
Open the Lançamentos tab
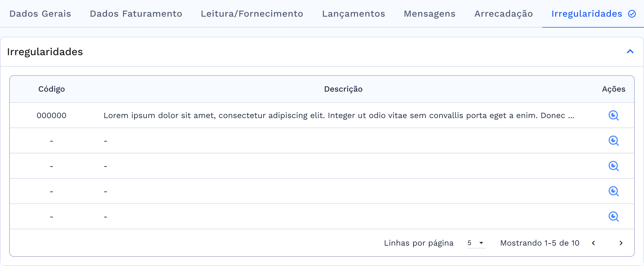(353, 14)
